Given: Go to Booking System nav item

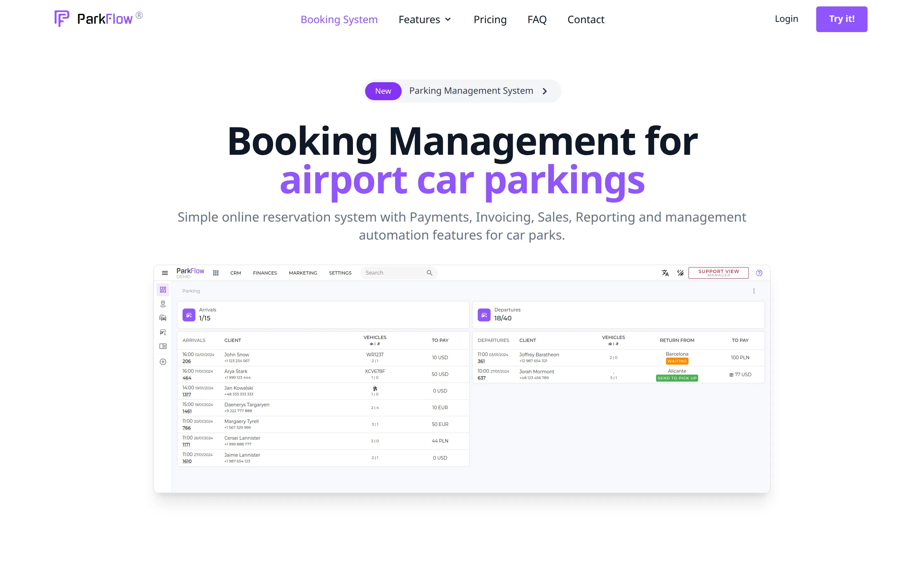Looking at the screenshot, I should point(339,19).
